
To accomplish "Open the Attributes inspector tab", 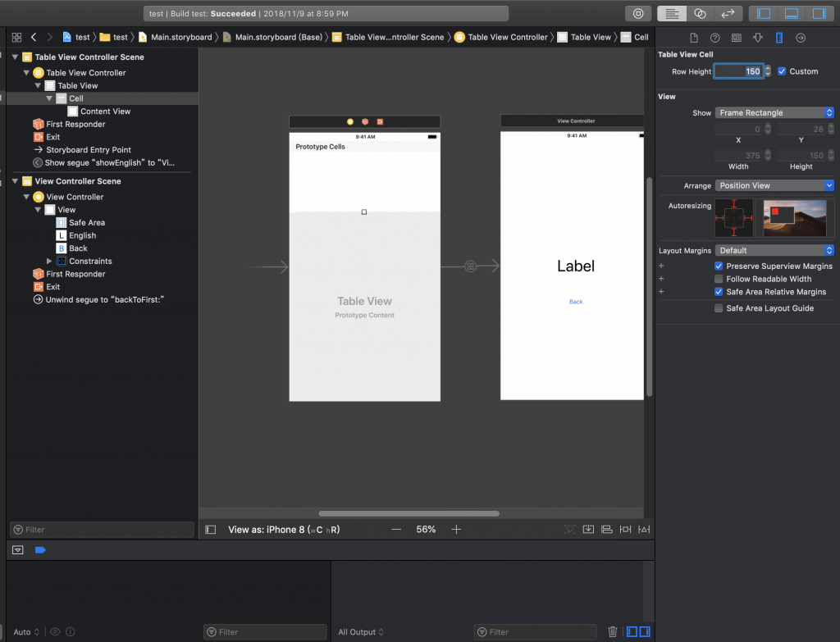I will (757, 38).
